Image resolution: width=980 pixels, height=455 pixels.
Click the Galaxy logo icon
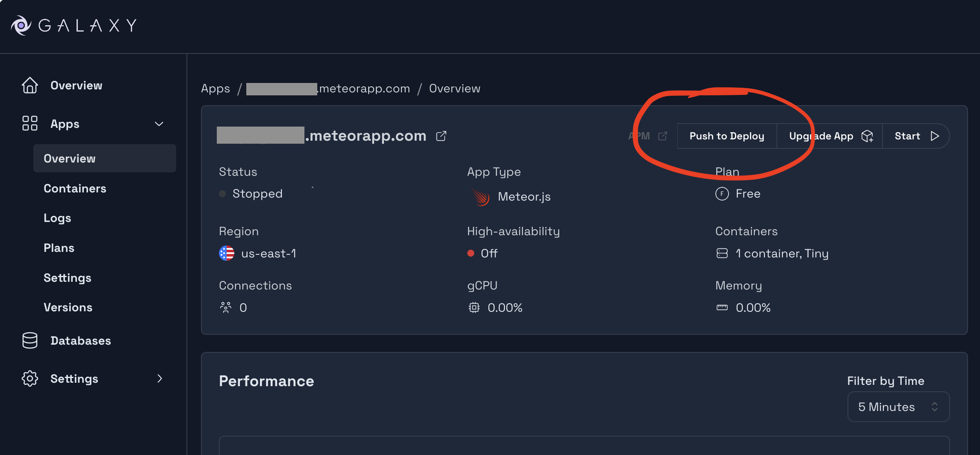coord(21,25)
